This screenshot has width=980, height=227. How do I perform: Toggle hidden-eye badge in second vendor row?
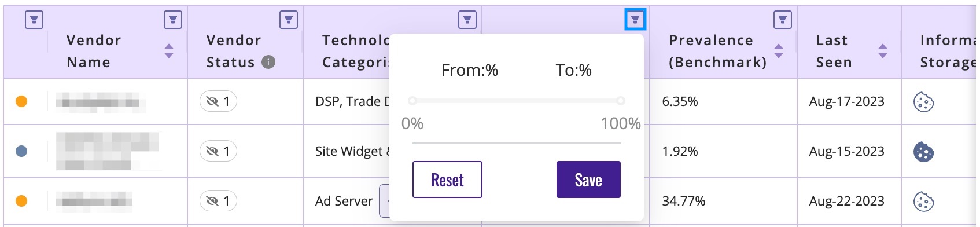tap(218, 151)
